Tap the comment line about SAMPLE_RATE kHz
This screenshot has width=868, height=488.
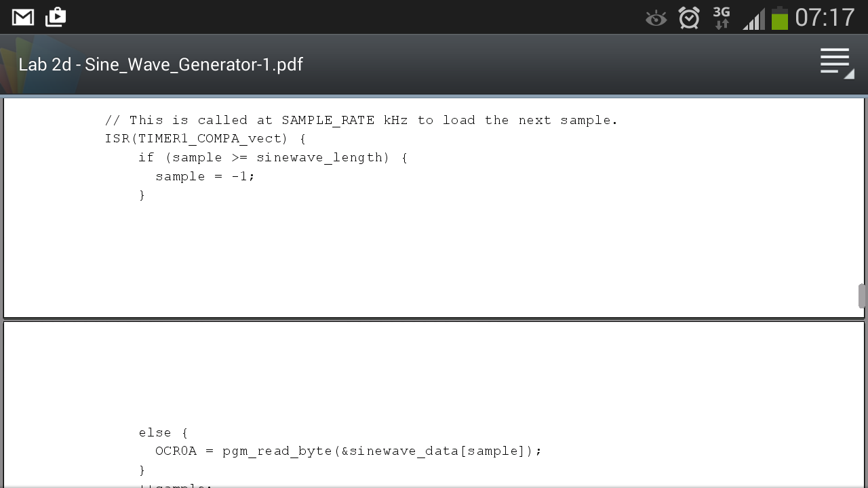coord(361,121)
